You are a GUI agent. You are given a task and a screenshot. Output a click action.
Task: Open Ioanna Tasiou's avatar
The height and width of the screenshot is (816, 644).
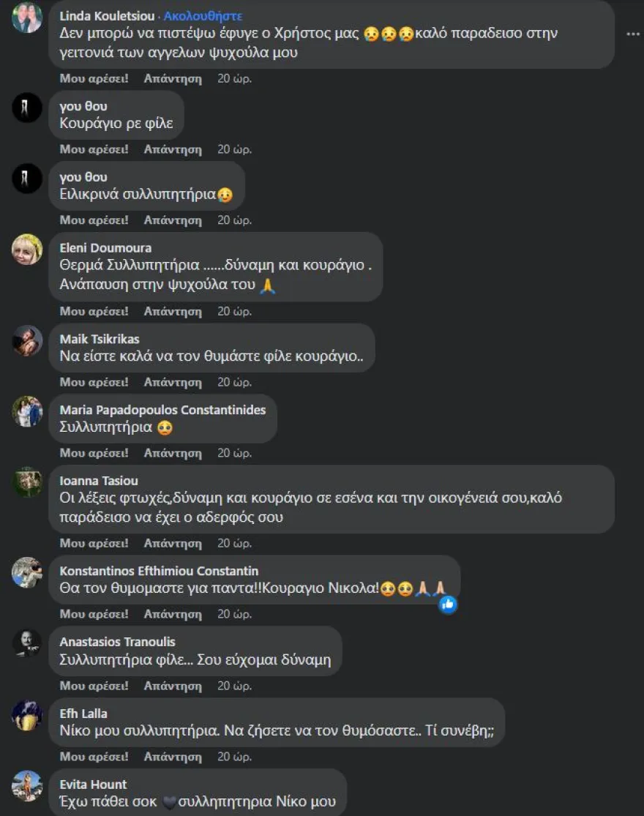coord(27,482)
